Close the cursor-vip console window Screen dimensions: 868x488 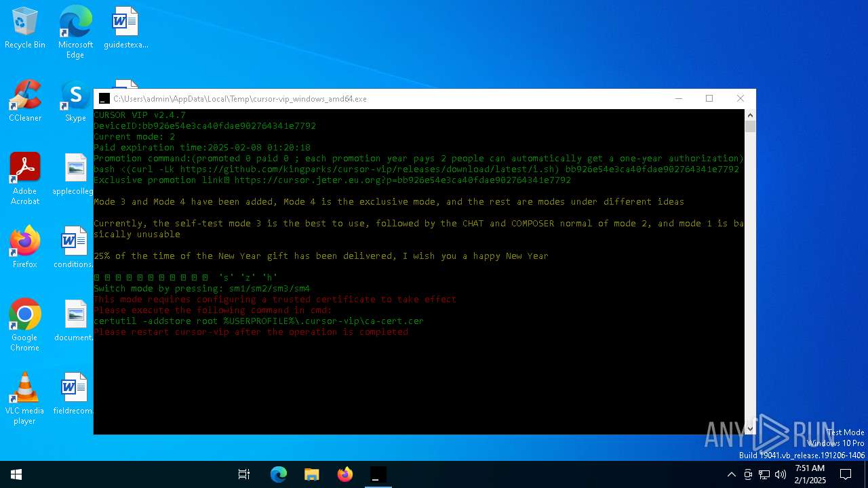[741, 99]
